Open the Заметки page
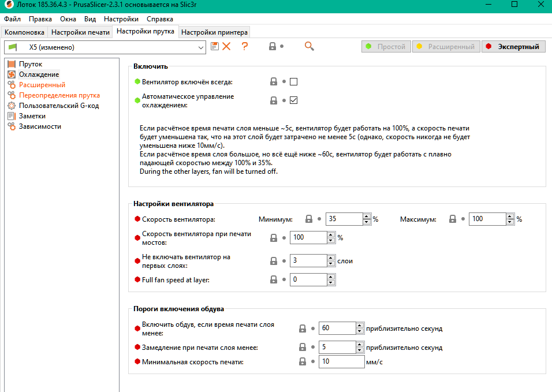552x392 pixels. click(32, 116)
